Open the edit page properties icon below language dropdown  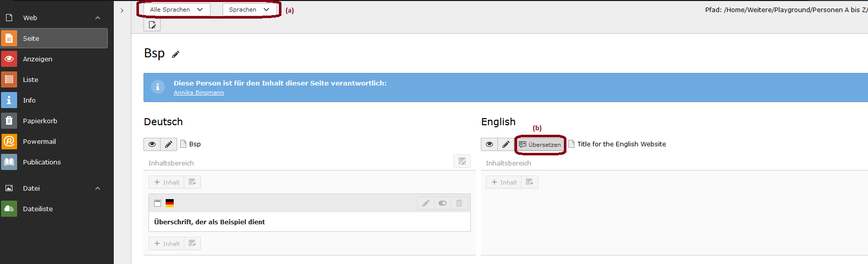[152, 25]
